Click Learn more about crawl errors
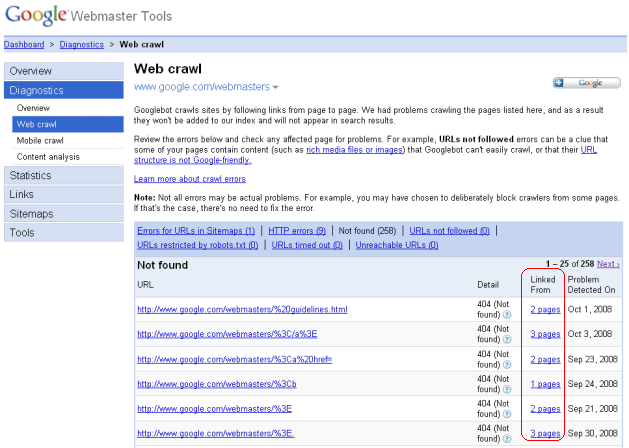This screenshot has height=448, width=629. (189, 179)
